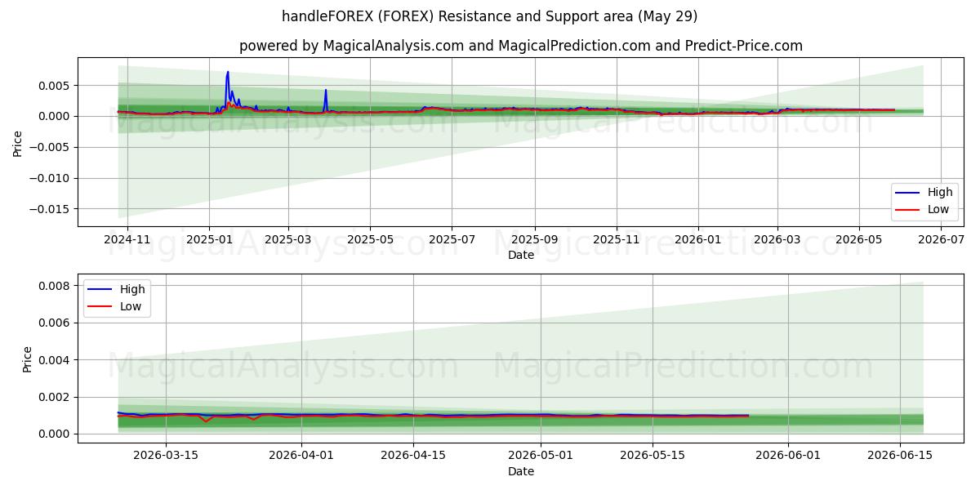Viewport: 980px width, 490px height.
Task: Click the 'Date' axis label under the bottom chart
Action: 521,471
